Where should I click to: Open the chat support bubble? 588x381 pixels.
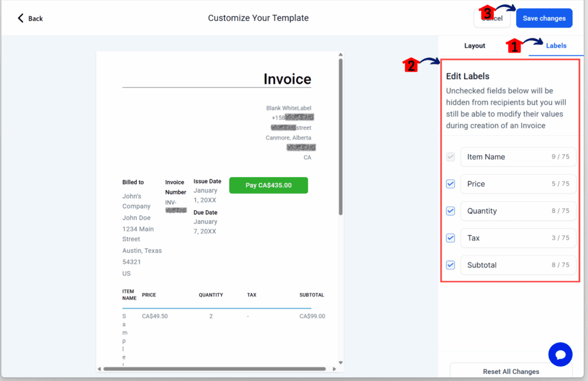coord(560,355)
